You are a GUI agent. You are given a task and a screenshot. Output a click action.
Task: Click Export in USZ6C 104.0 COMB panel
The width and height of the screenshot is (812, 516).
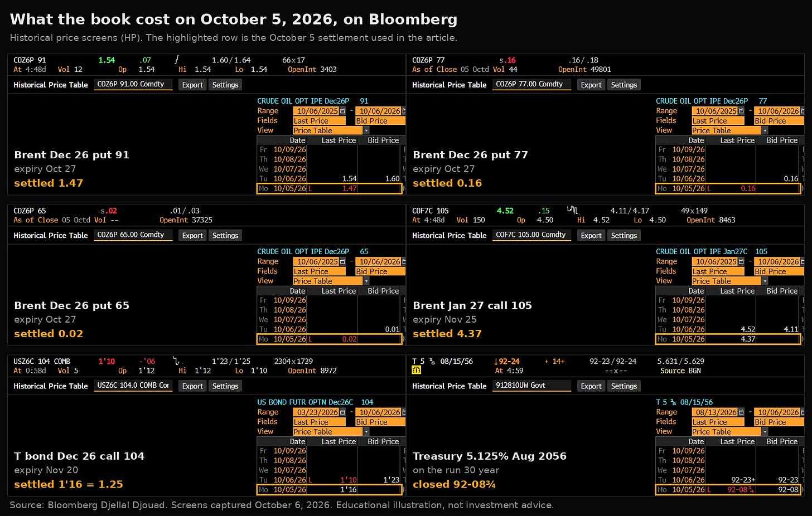click(192, 386)
